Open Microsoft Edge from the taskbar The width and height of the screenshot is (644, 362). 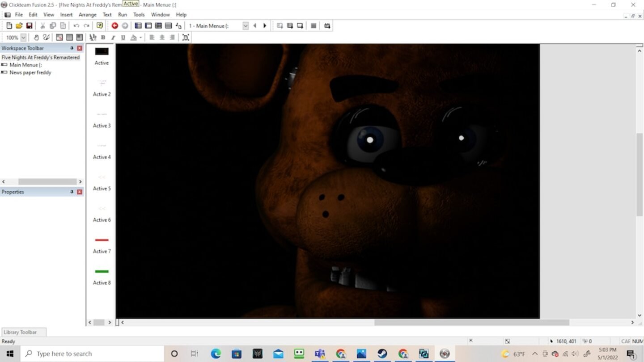pyautogui.click(x=216, y=354)
